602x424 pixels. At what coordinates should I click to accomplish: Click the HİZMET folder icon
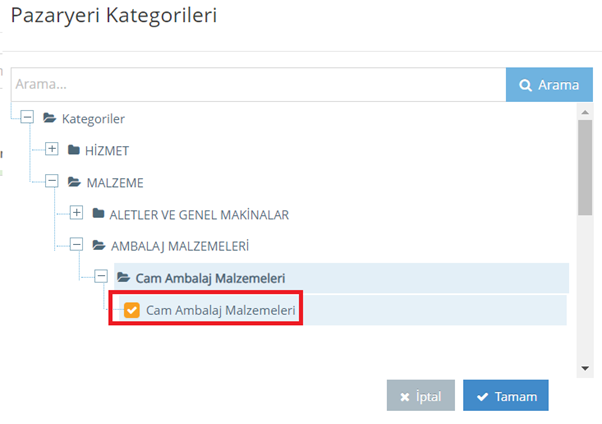coord(74,150)
